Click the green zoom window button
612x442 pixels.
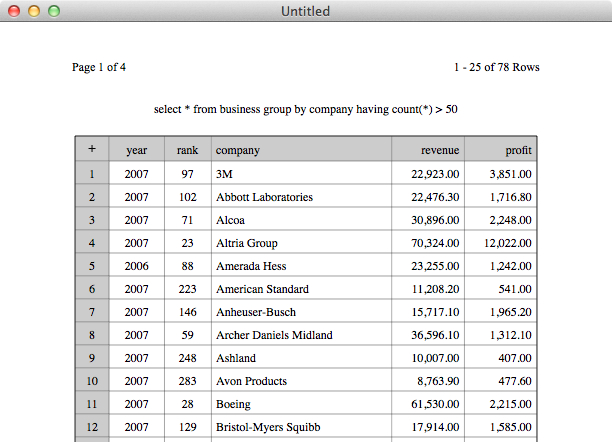[x=54, y=11]
